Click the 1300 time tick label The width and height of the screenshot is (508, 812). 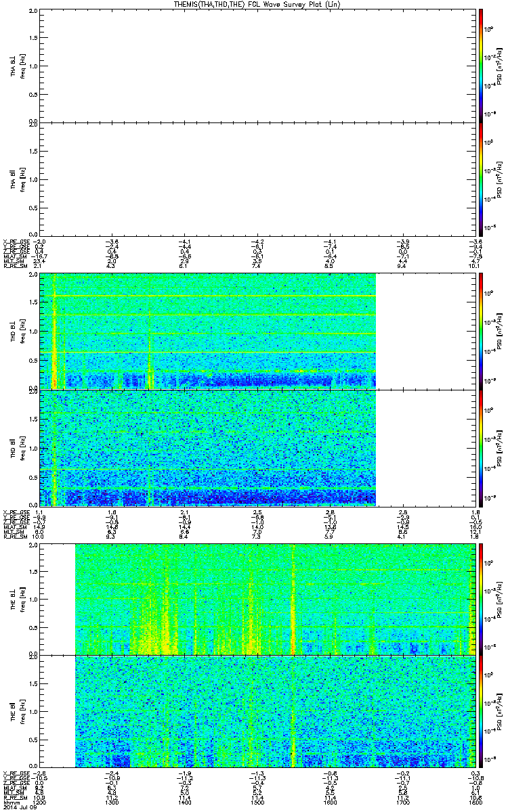(x=112, y=803)
